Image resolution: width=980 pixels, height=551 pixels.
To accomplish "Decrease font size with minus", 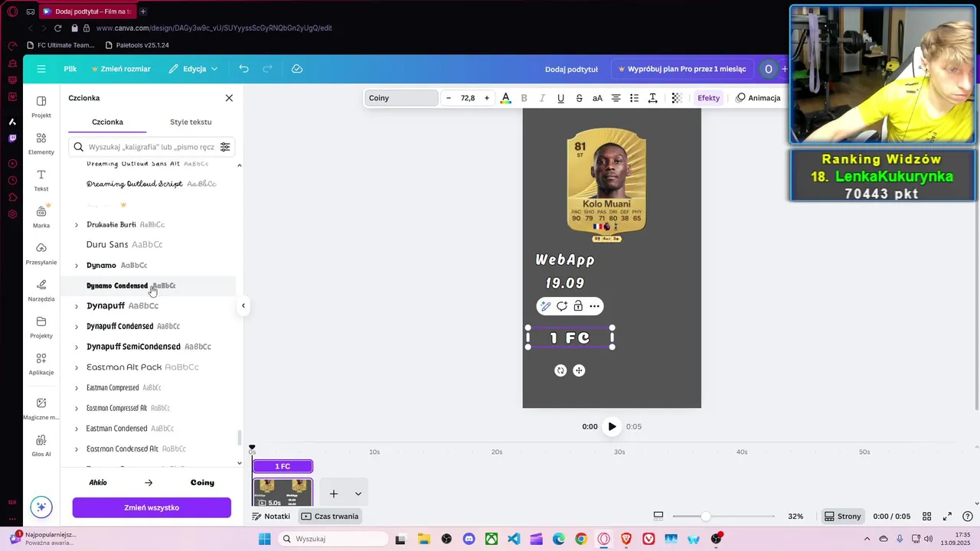I will [449, 98].
